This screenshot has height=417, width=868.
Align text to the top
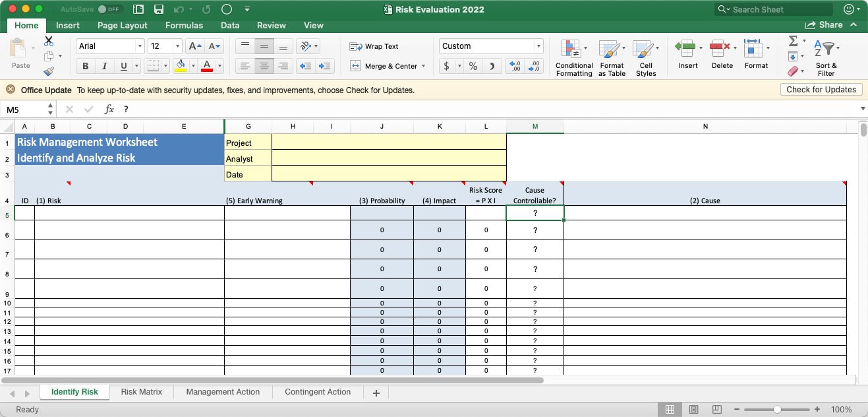tap(245, 46)
